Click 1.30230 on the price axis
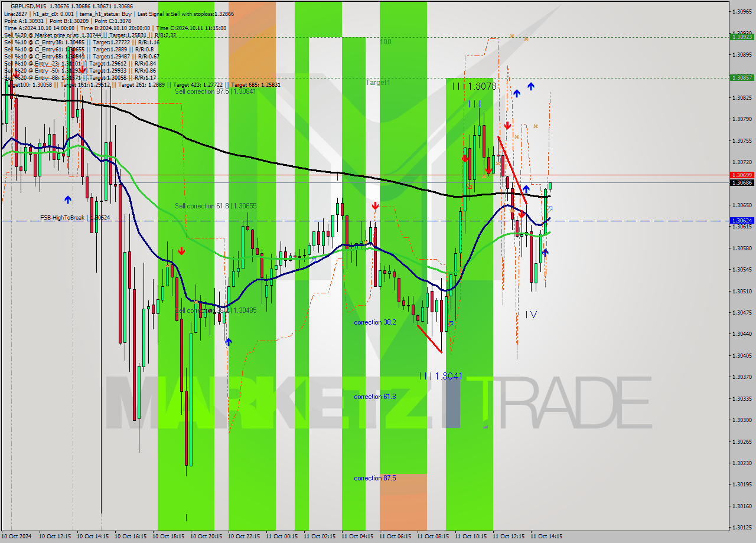Viewport: 756px width, 543px height. [742, 463]
